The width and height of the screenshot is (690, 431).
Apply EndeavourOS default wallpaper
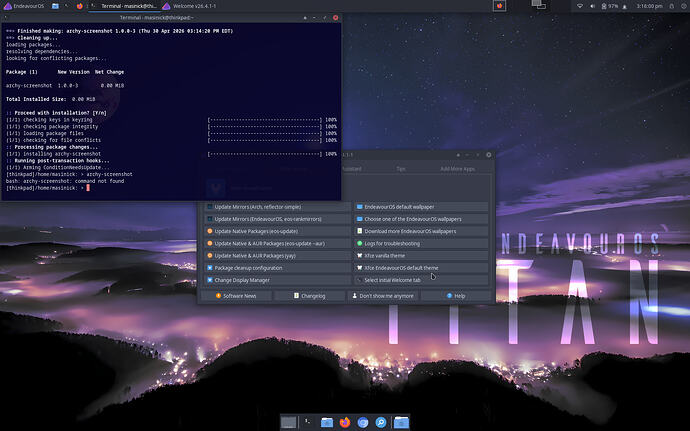421,207
